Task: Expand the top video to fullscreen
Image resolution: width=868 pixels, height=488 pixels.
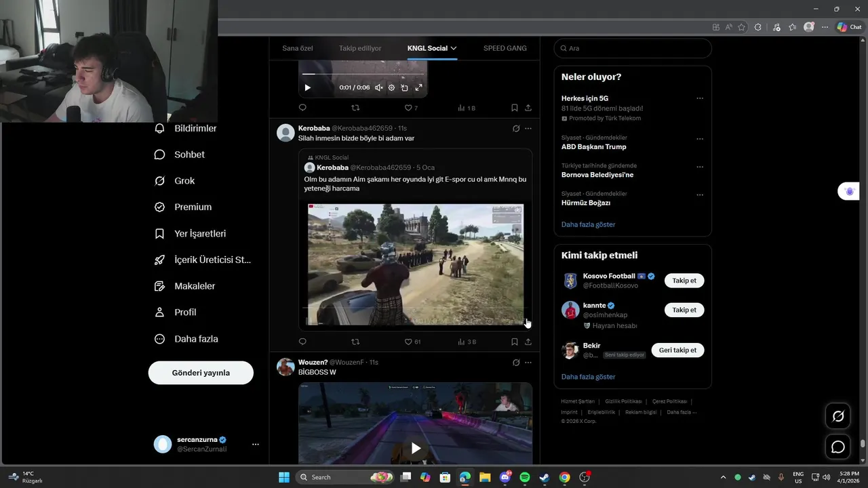Action: (x=418, y=87)
